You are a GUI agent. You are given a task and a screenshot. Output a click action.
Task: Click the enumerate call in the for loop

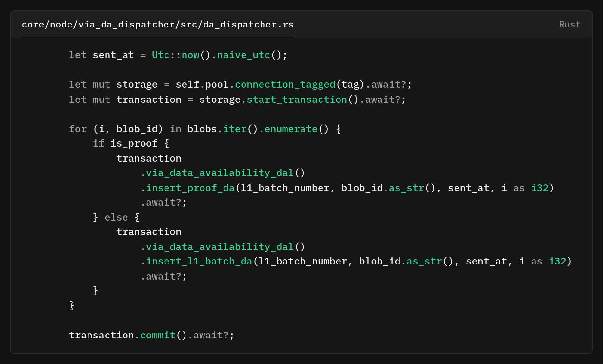tap(291, 129)
